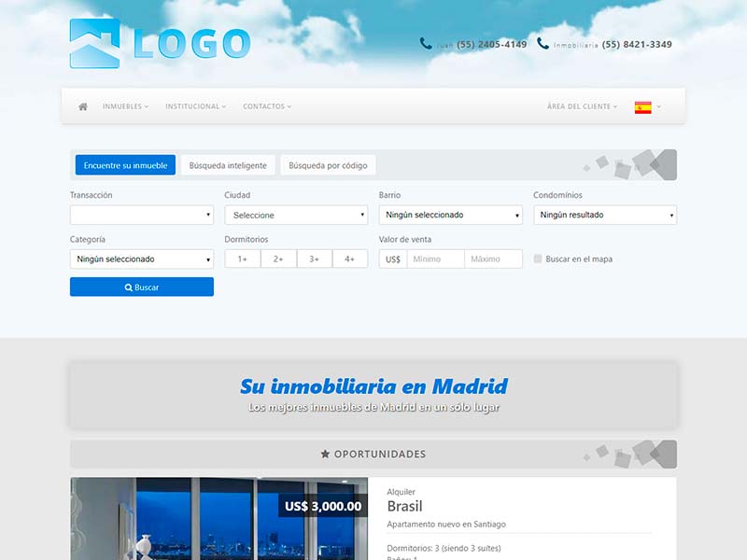747x560 pixels.
Task: Click the phone icon beside (55) 2405-4149
Action: click(426, 43)
